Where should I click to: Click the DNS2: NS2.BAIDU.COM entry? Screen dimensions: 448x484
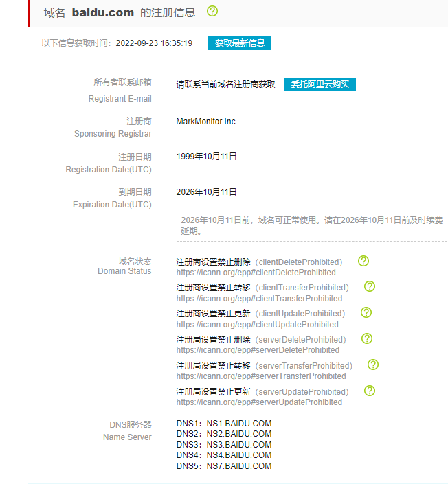coord(224,434)
